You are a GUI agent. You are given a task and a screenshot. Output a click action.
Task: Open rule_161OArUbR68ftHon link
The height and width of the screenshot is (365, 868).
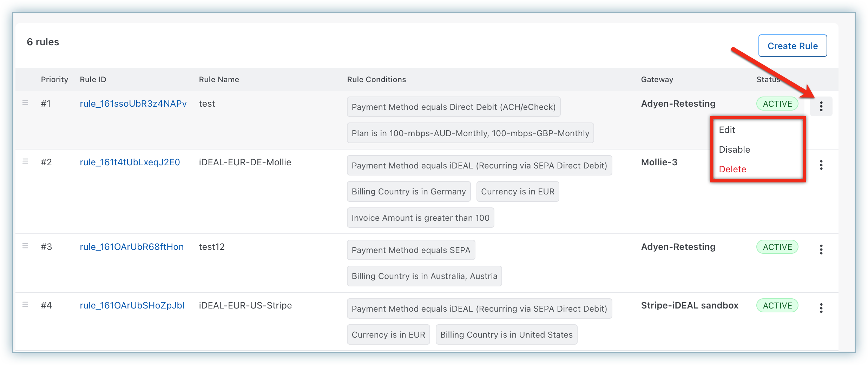(132, 247)
